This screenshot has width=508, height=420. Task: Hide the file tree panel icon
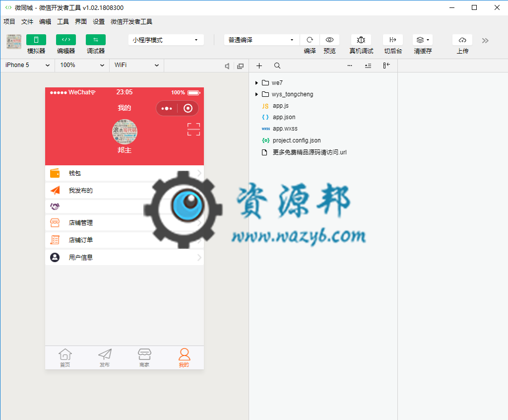386,66
